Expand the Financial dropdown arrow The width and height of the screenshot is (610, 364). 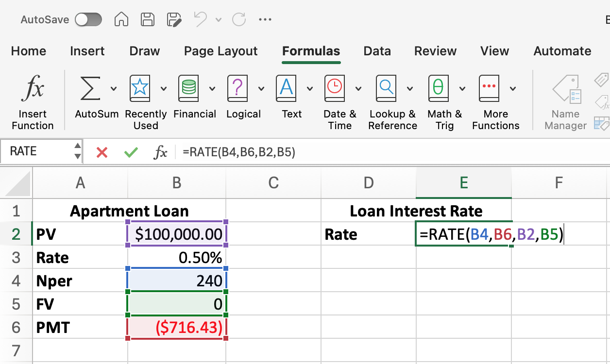click(212, 88)
